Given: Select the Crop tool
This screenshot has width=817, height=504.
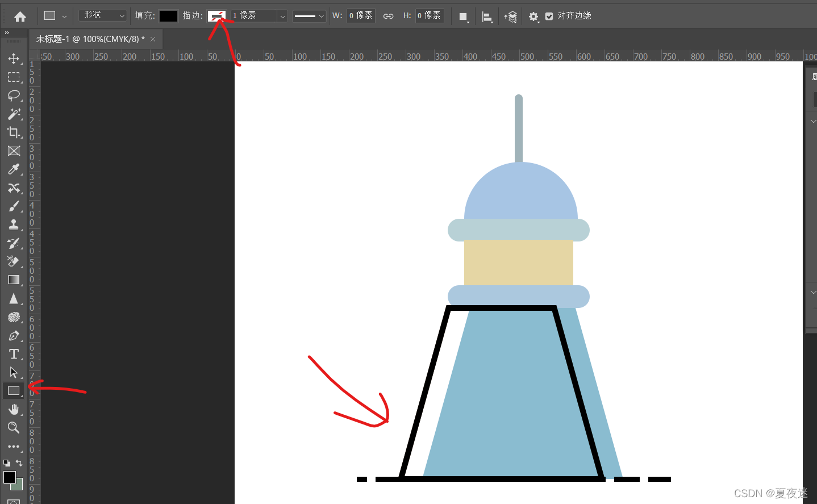Looking at the screenshot, I should coord(14,132).
